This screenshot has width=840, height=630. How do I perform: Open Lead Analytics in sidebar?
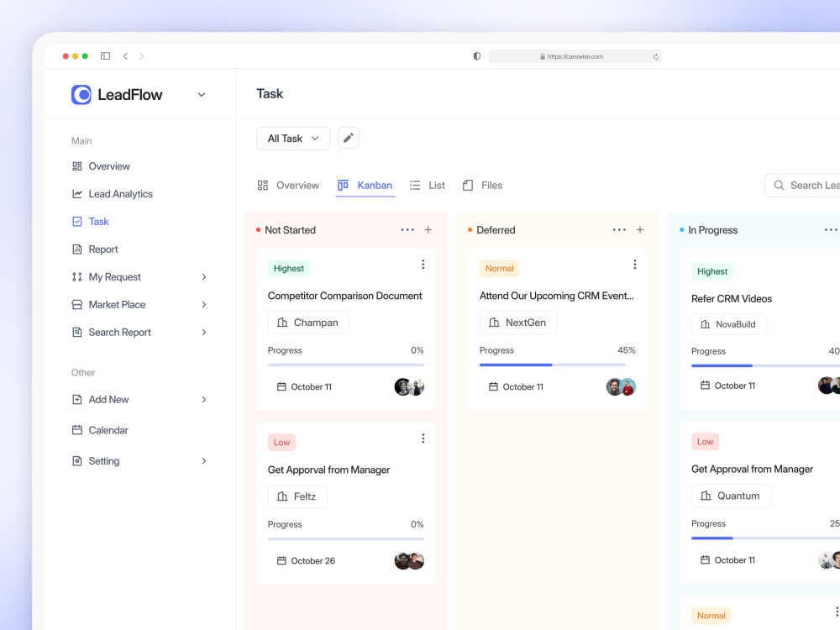[x=113, y=194]
